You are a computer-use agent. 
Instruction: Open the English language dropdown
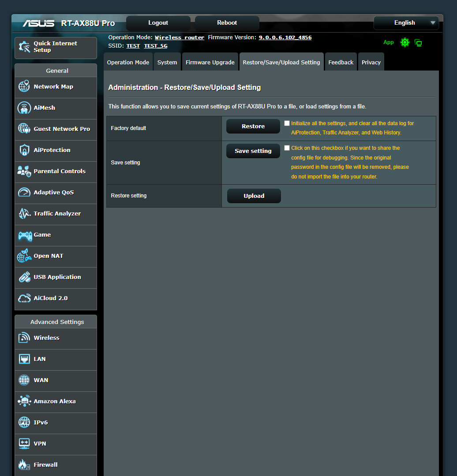[406, 23]
